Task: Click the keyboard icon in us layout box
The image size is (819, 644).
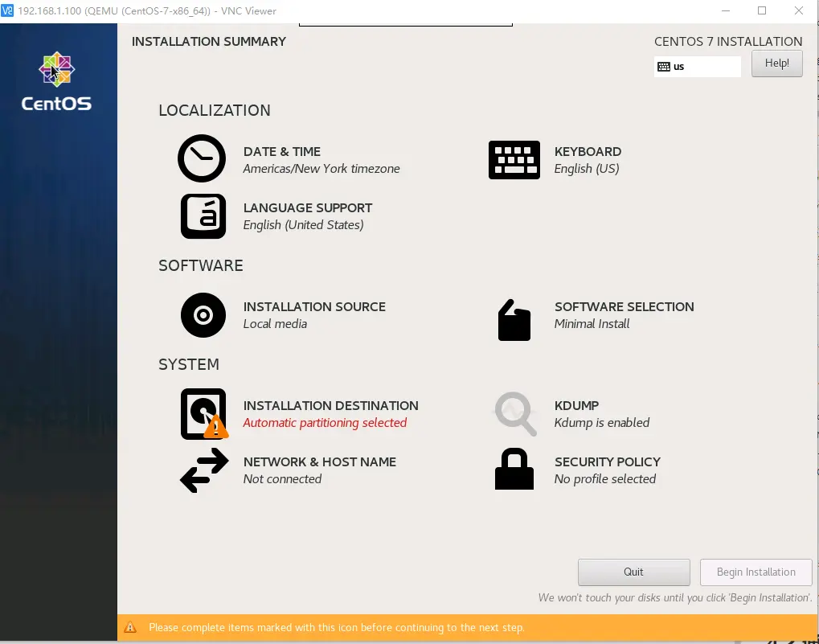Action: click(x=663, y=67)
